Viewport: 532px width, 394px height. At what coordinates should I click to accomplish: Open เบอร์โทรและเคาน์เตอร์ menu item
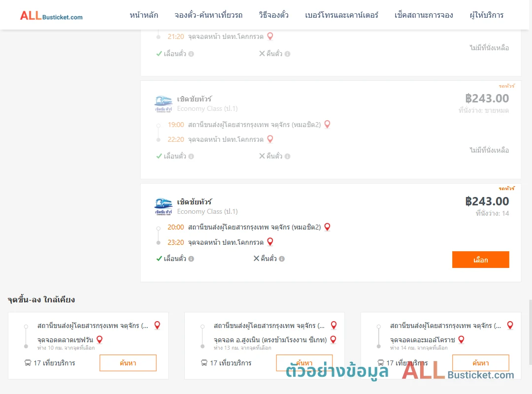(341, 15)
